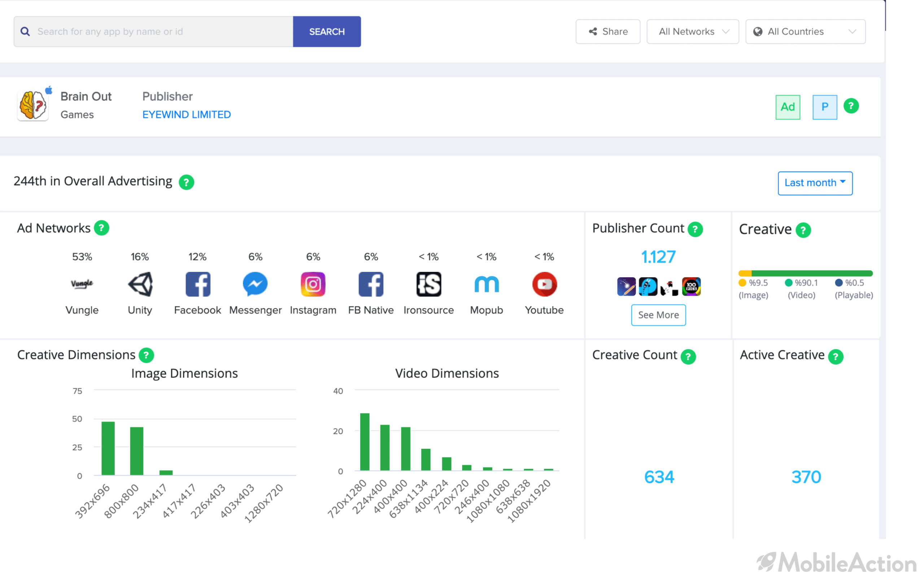Click the Games category label
The width and height of the screenshot is (924, 586).
click(x=77, y=115)
